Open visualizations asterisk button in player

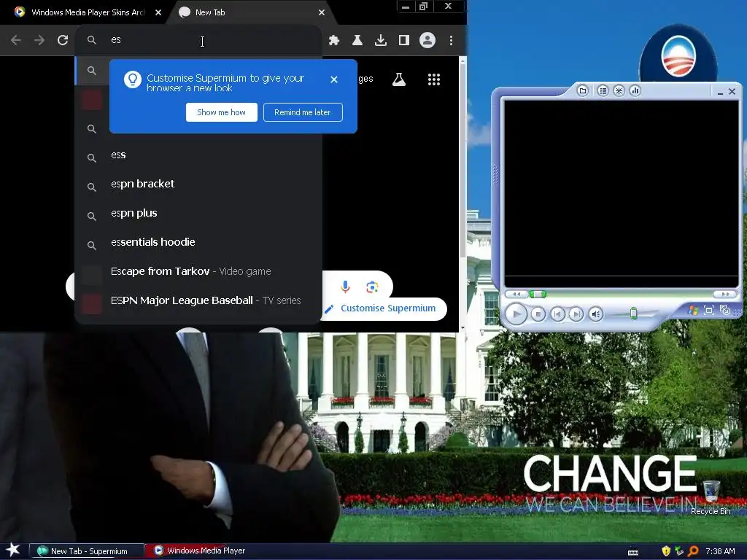pyautogui.click(x=619, y=90)
